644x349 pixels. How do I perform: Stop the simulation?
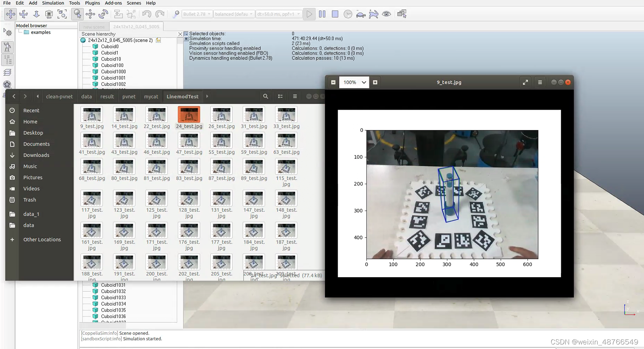pyautogui.click(x=335, y=14)
